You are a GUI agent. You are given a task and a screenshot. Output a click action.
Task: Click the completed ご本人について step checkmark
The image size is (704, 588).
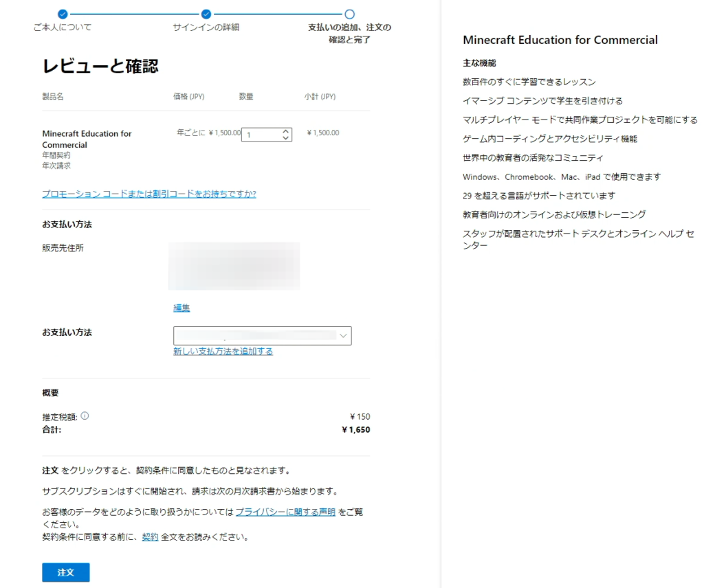pyautogui.click(x=63, y=14)
